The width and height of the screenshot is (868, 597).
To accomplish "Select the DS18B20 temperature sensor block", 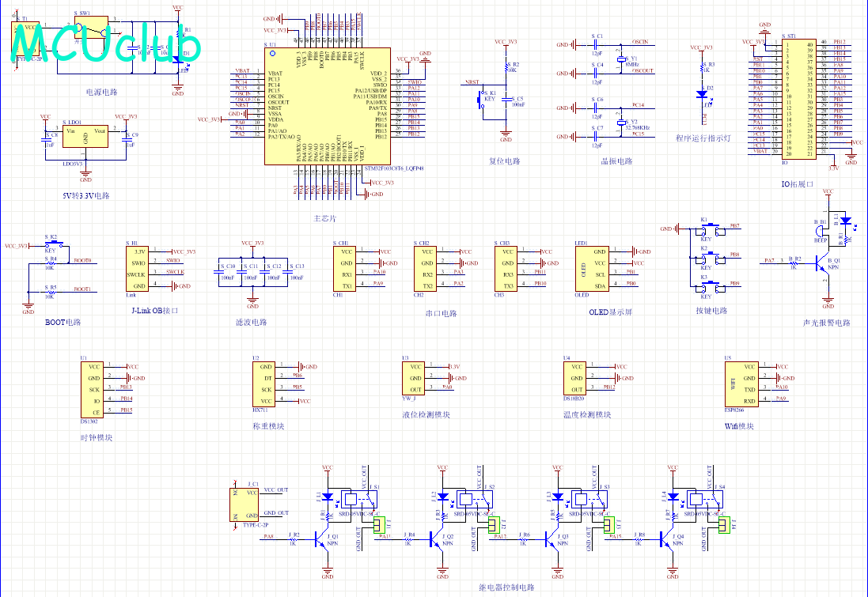I will tap(574, 378).
